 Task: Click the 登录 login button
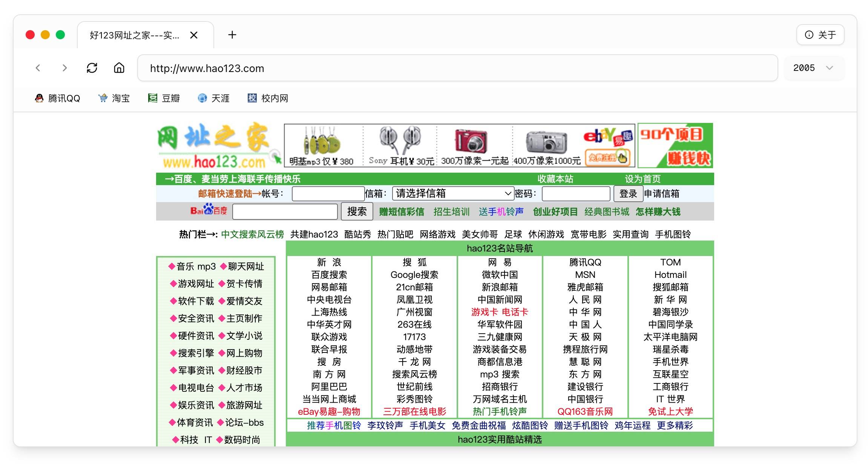[628, 194]
